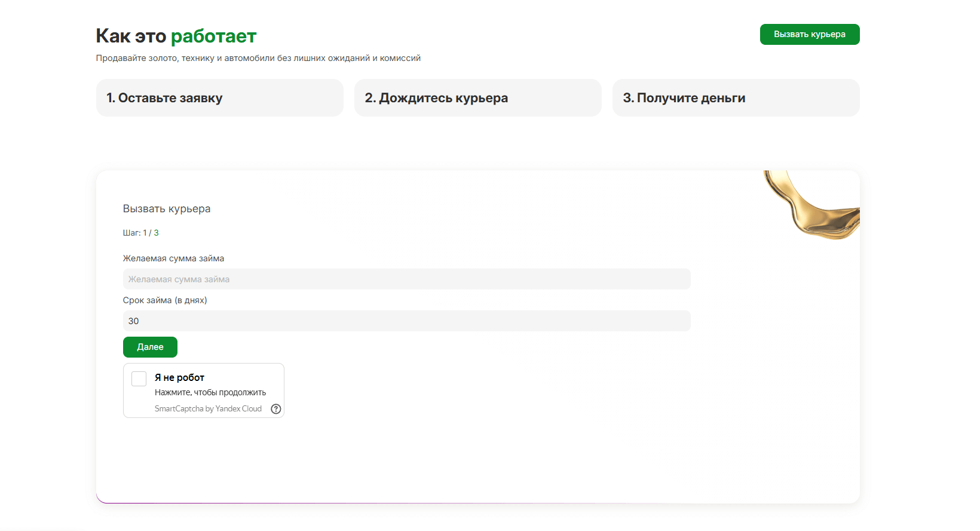Select the "1. Оставьте заявку" step card

point(219,98)
